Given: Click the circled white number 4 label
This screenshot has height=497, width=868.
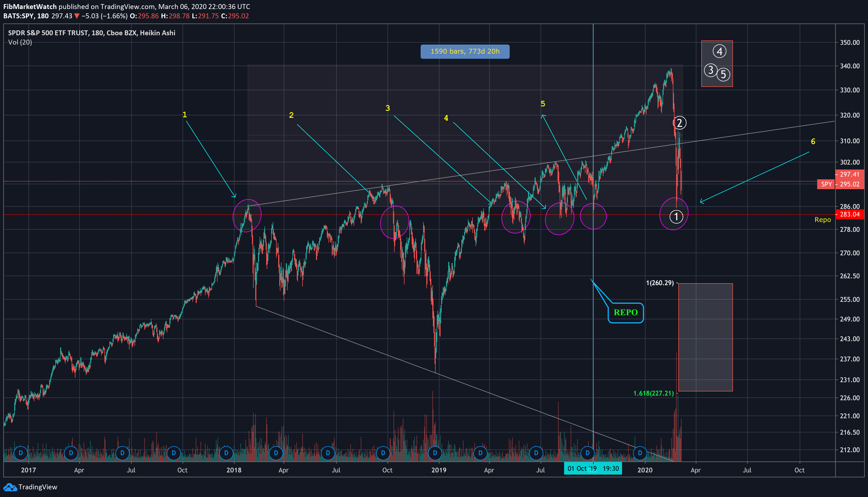Looking at the screenshot, I should [x=720, y=52].
